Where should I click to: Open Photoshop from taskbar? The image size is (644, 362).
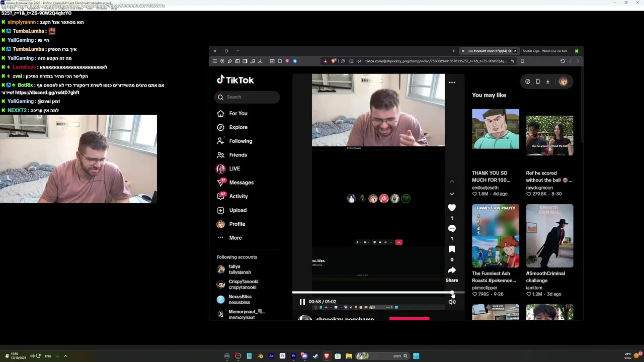point(282,356)
